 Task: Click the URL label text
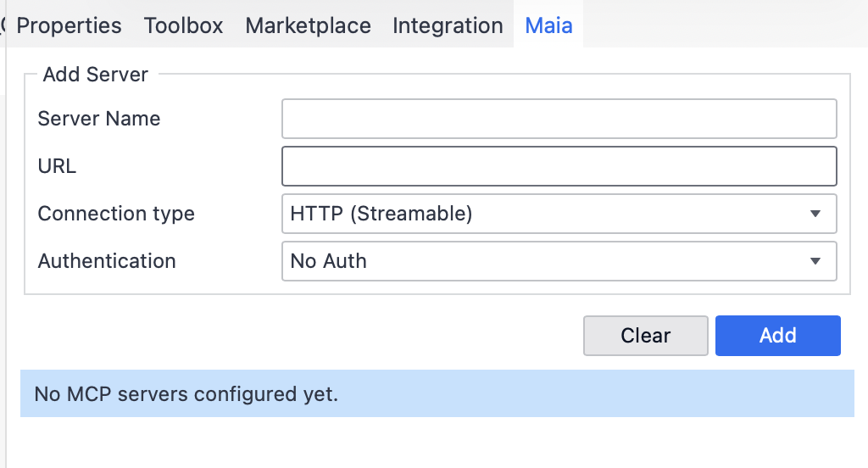click(x=57, y=166)
